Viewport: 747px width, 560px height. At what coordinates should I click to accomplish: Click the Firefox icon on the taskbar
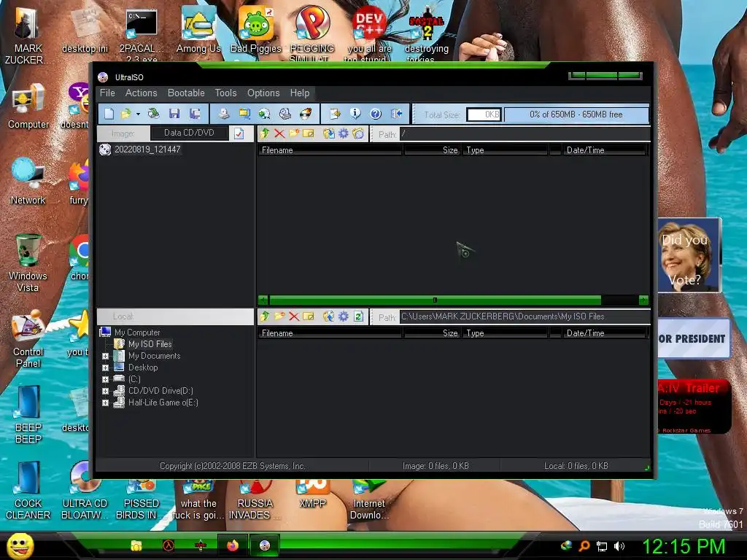click(233, 545)
